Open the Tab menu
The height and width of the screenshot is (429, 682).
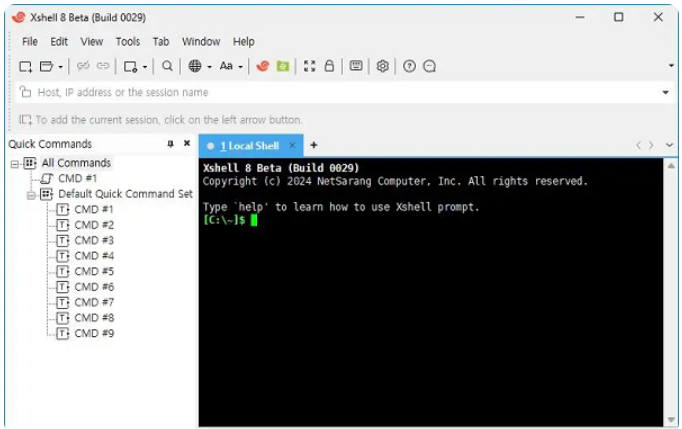(160, 42)
